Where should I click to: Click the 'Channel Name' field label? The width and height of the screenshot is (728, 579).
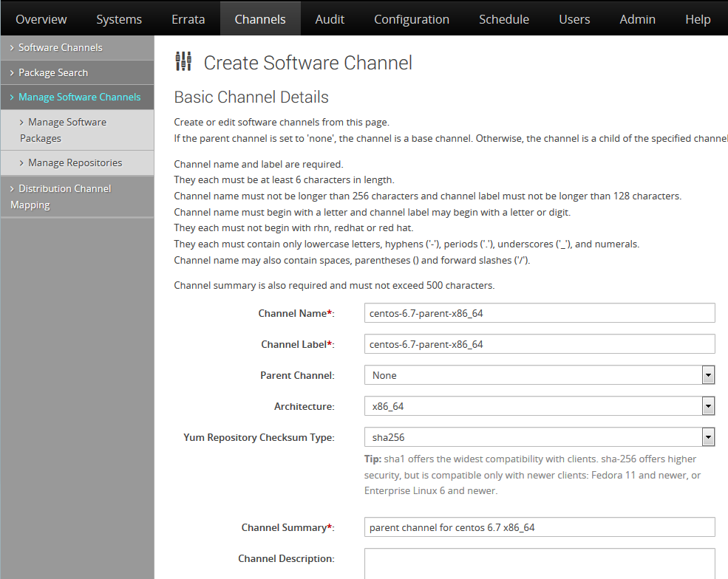(x=296, y=314)
